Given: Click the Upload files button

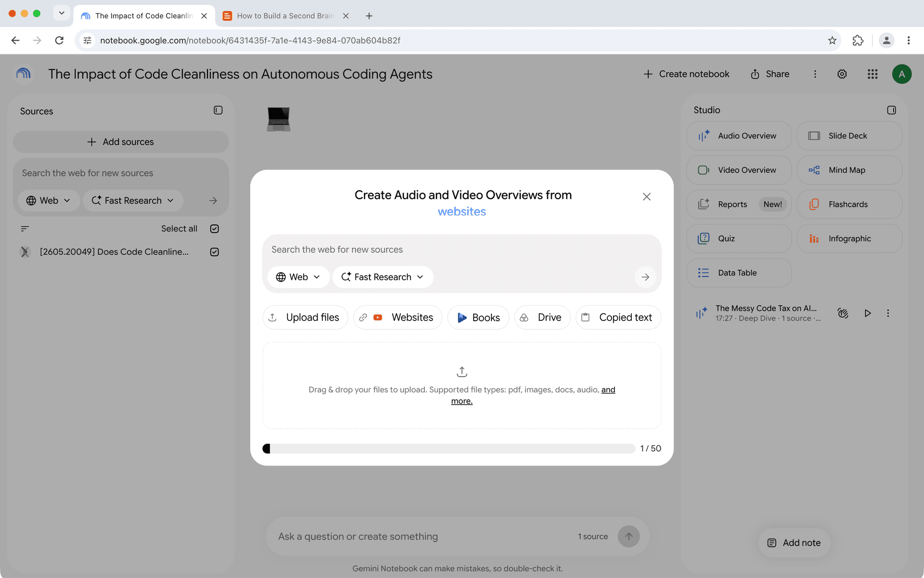Looking at the screenshot, I should point(305,317).
